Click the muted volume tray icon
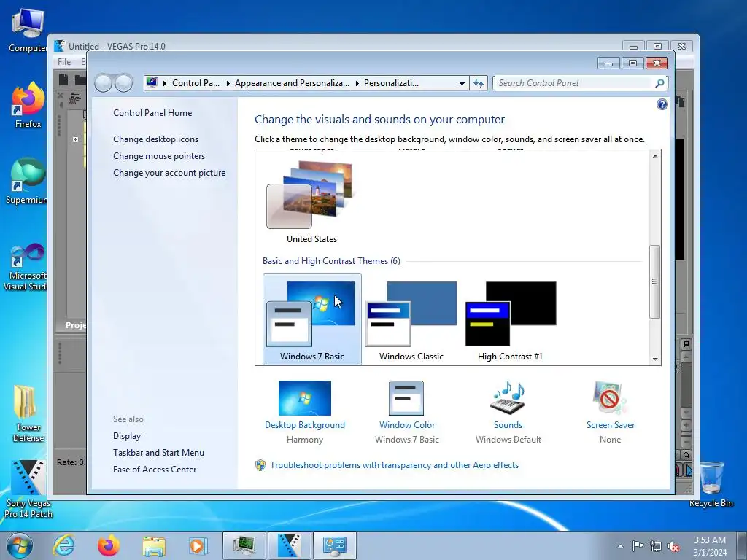This screenshot has height=560, width=747. 673,546
